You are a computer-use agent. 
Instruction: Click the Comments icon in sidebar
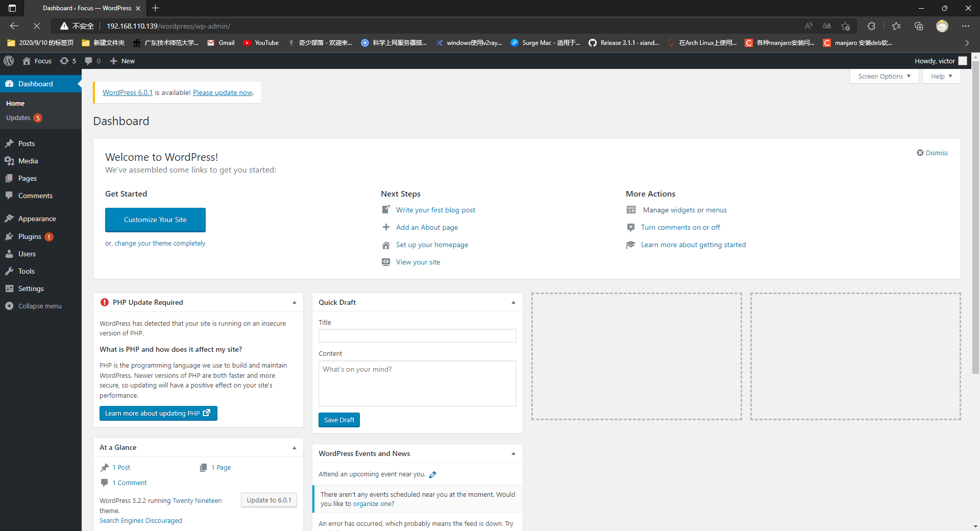[9, 196]
